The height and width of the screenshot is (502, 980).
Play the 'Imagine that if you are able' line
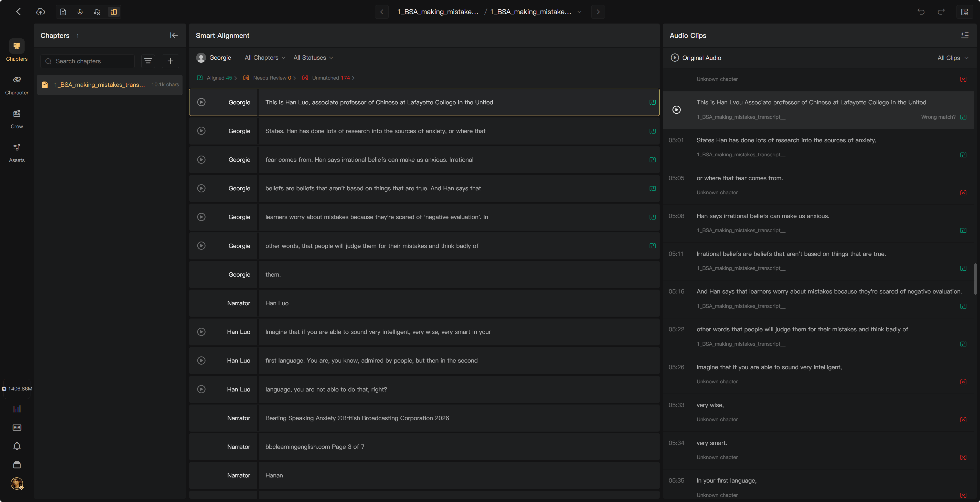(201, 332)
